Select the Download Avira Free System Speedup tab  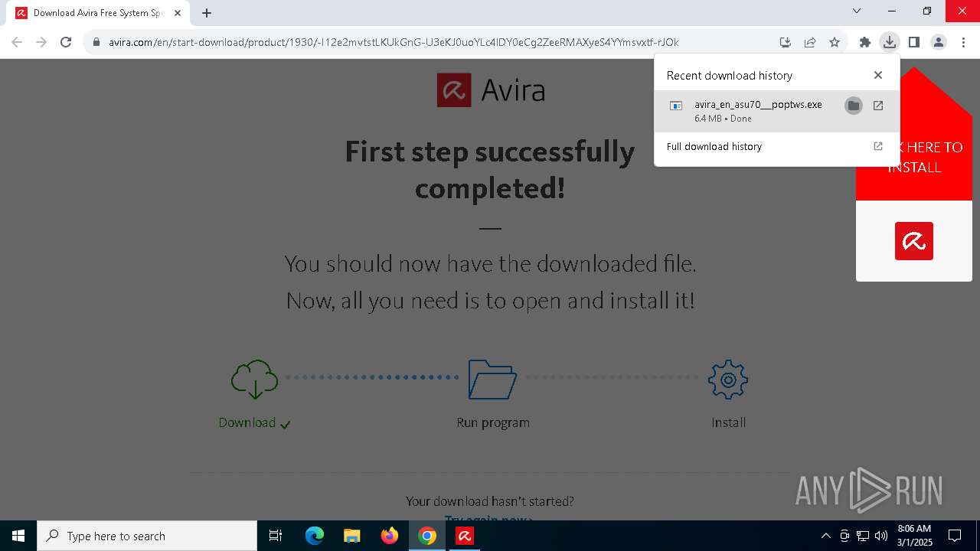(98, 13)
